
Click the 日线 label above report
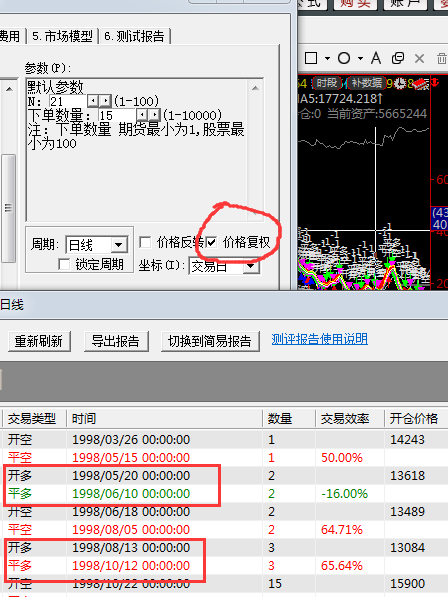(x=12, y=305)
